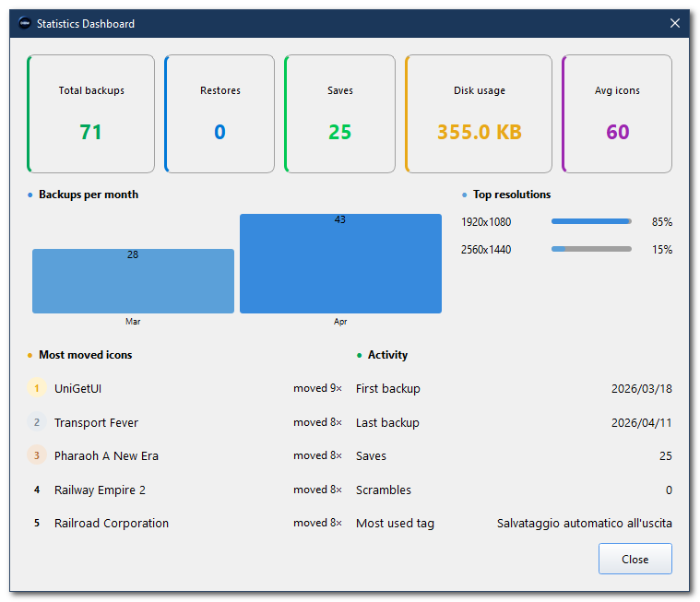Click the 85% value
The width and height of the screenshot is (700, 602).
click(661, 222)
